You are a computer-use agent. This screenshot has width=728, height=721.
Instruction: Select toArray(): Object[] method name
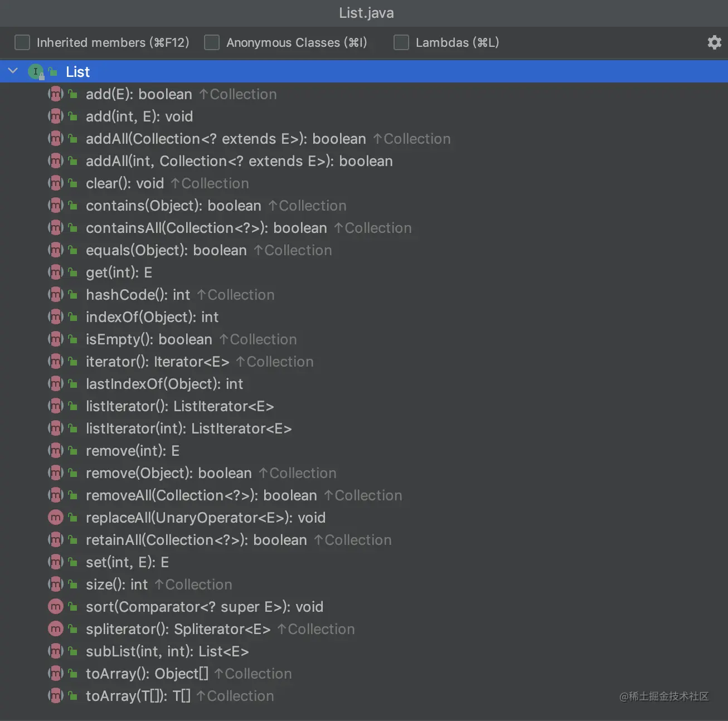pos(147,674)
